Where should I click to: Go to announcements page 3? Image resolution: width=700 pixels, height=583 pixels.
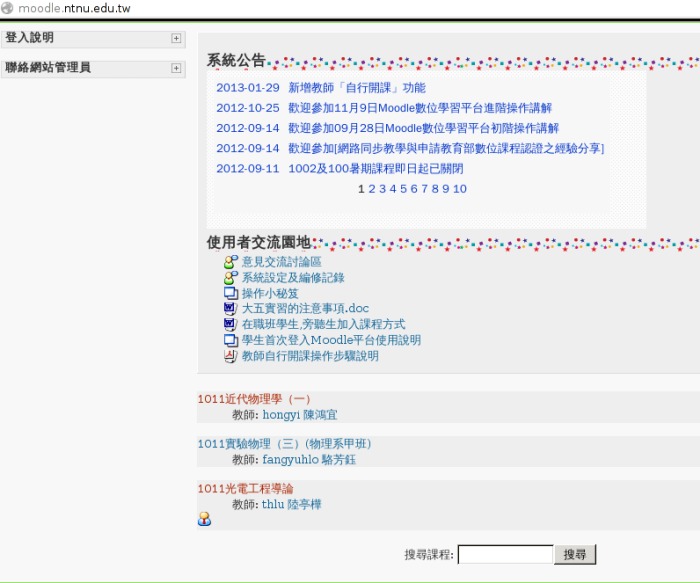[382, 189]
